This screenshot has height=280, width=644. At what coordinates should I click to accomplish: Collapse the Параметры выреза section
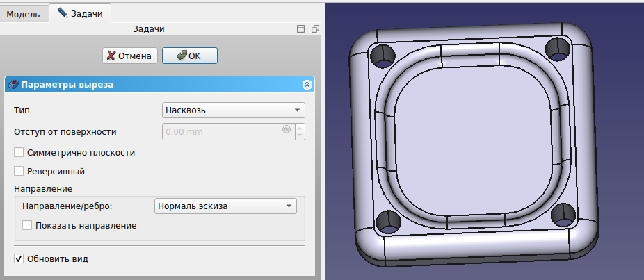pos(307,85)
